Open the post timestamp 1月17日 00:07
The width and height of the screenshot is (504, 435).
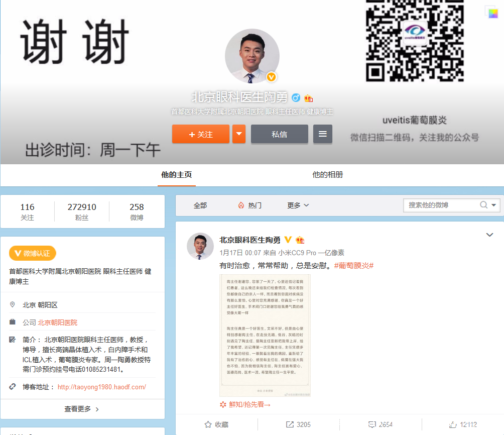pyautogui.click(x=240, y=253)
